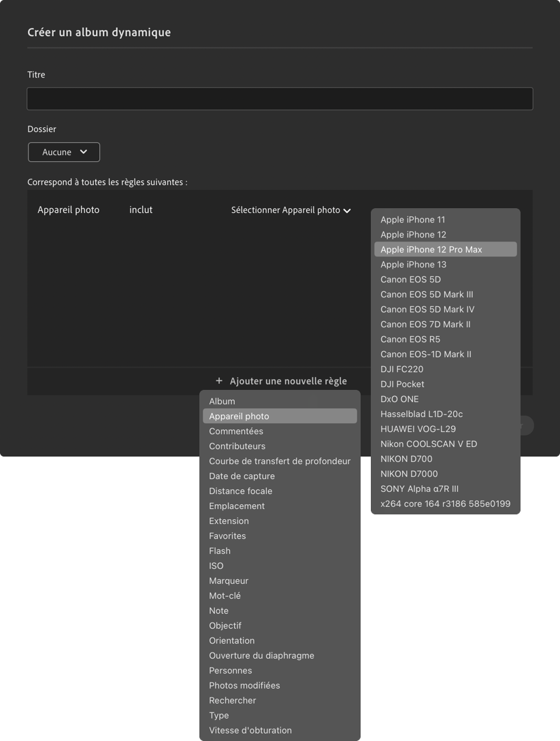This screenshot has height=741, width=560.
Task: Choose Hasselblad L1D-20c
Action: pyautogui.click(x=446, y=414)
